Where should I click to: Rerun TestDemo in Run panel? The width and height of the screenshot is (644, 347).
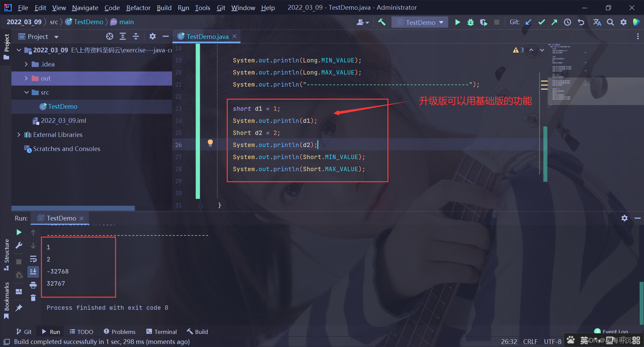tap(19, 232)
